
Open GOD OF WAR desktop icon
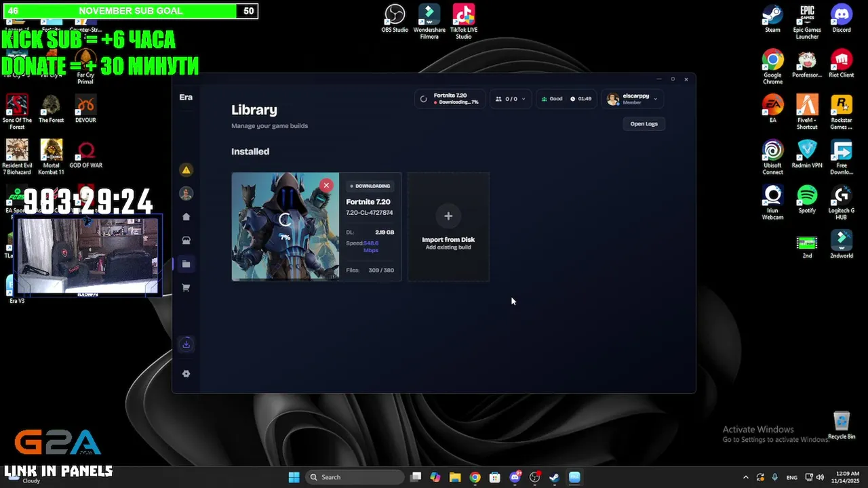(x=85, y=154)
